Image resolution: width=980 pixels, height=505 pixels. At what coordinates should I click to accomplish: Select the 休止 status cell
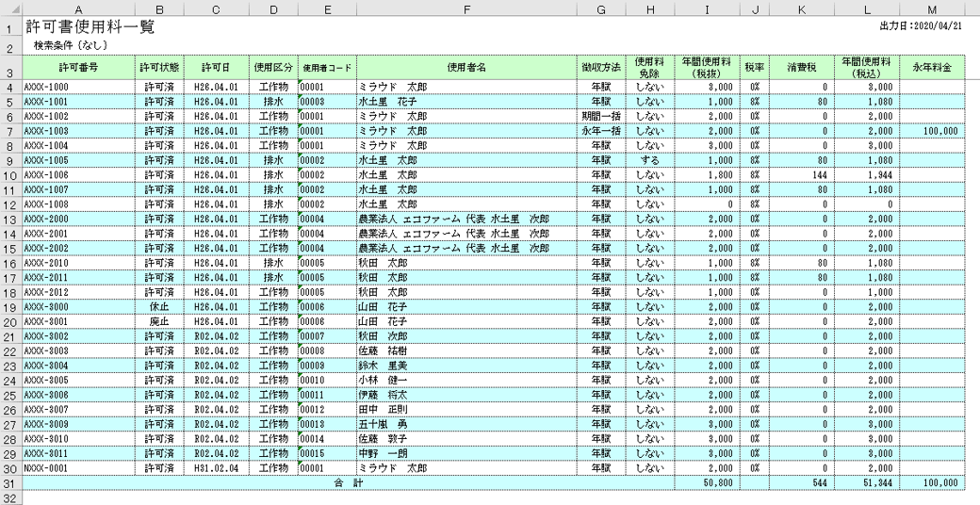(x=159, y=307)
